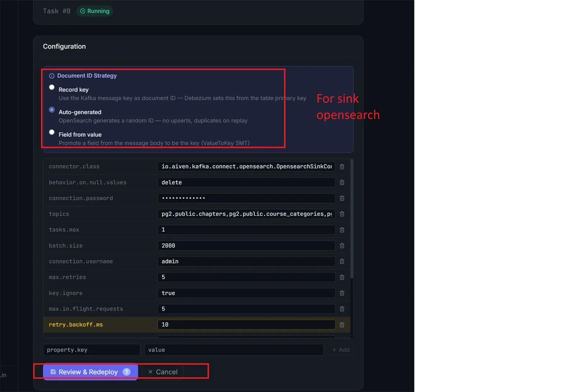Viewport: 576px width, 392px height.
Task: Add the new property with Add button
Action: [x=341, y=350]
